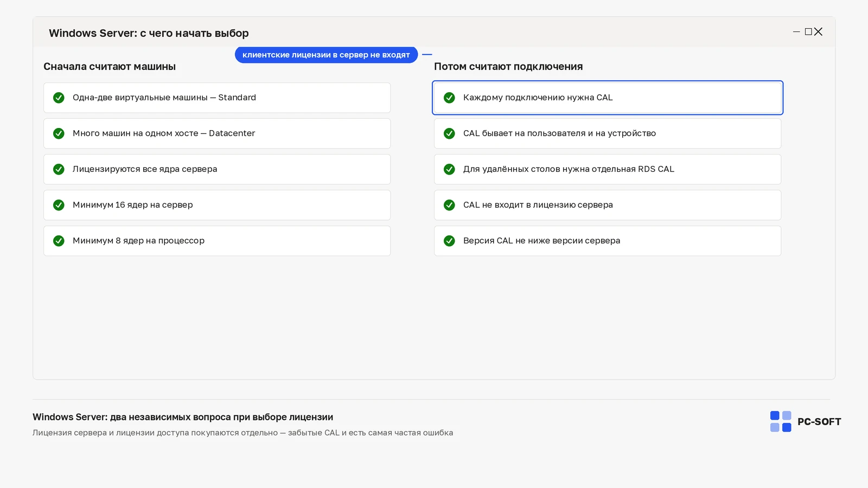Open 'Для удалённых столов нужна отдельная RDS CAL'
This screenshot has height=488, width=868.
608,169
